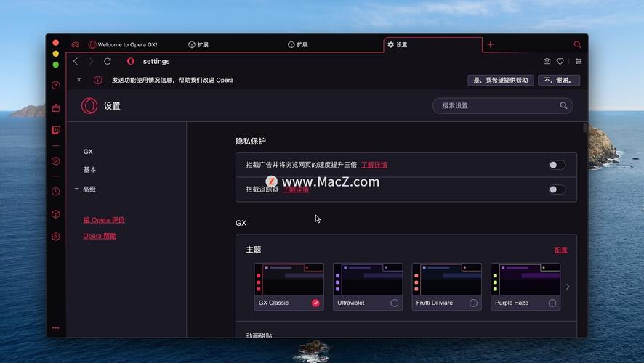Click the sidebar three-dots setup button

(56, 327)
